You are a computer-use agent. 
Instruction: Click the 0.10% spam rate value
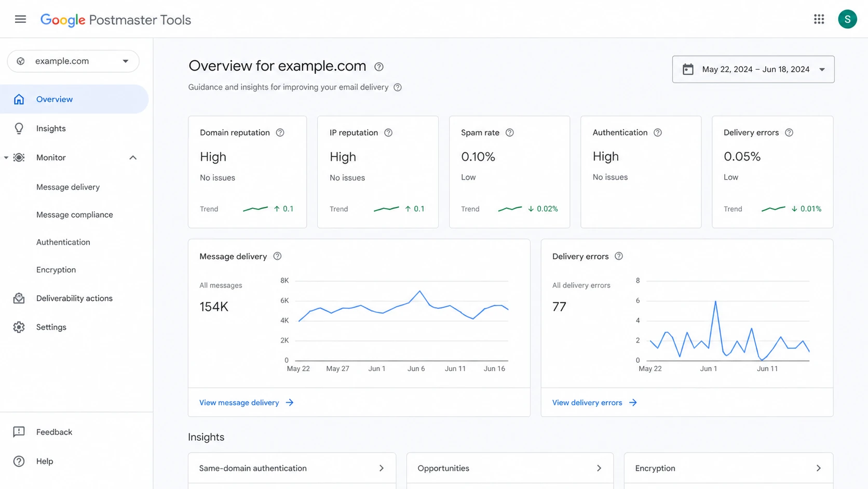coord(478,156)
